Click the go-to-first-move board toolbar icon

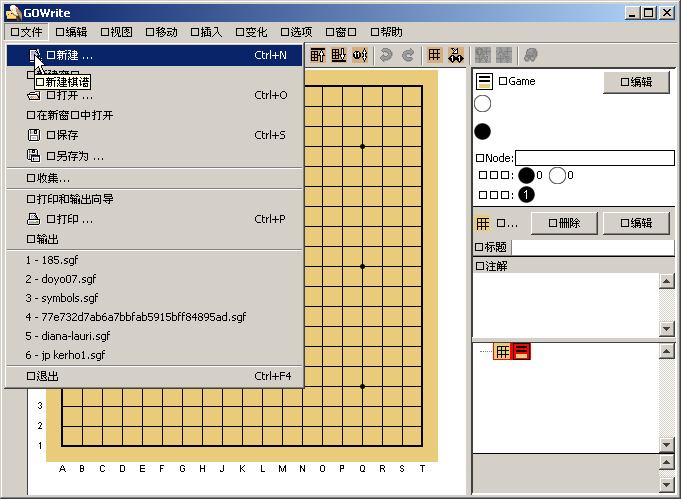[317, 55]
